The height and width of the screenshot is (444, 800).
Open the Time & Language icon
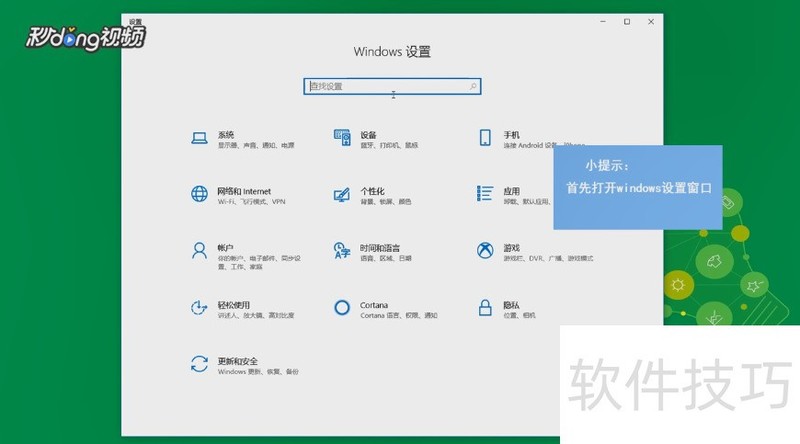click(342, 251)
